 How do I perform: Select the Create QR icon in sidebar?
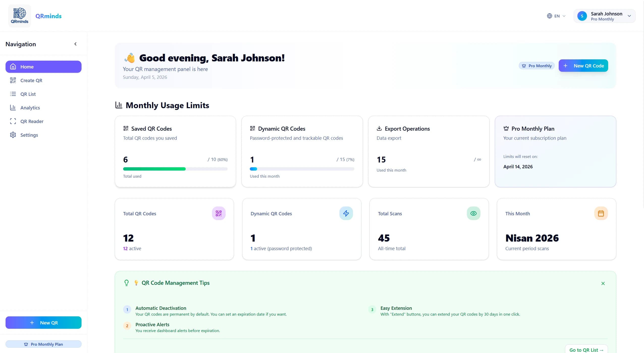tap(13, 80)
